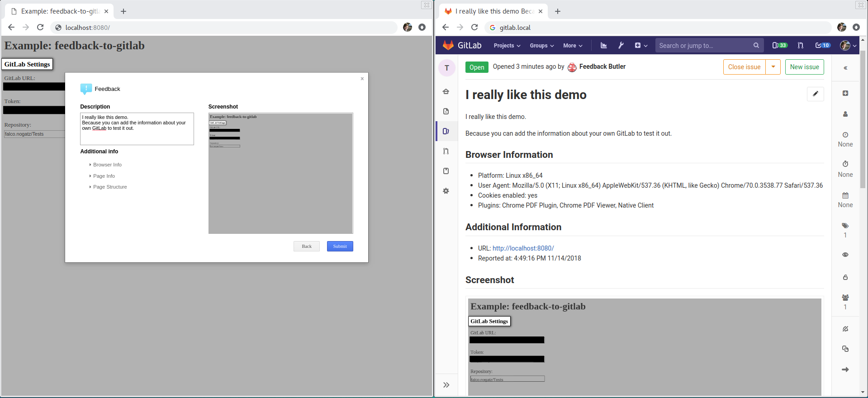Reload the localhost:8080 page
Screen dimensions: 868x398
point(40,27)
